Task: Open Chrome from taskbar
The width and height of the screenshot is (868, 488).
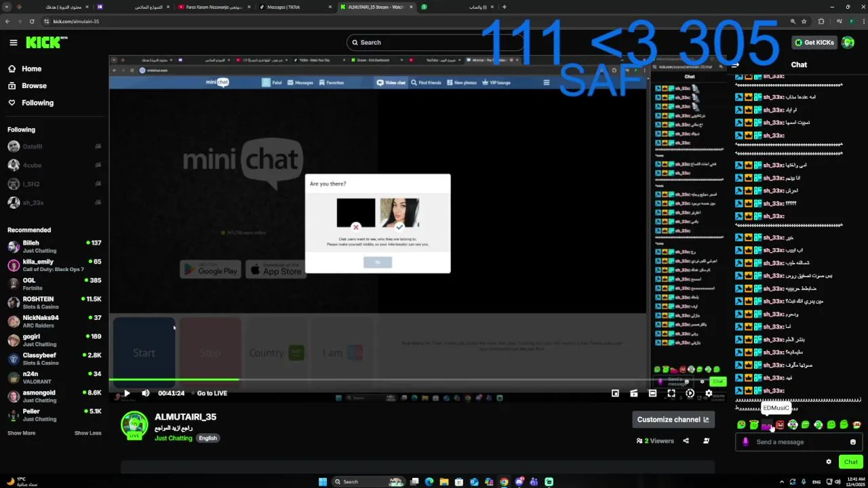Action: 504,482
